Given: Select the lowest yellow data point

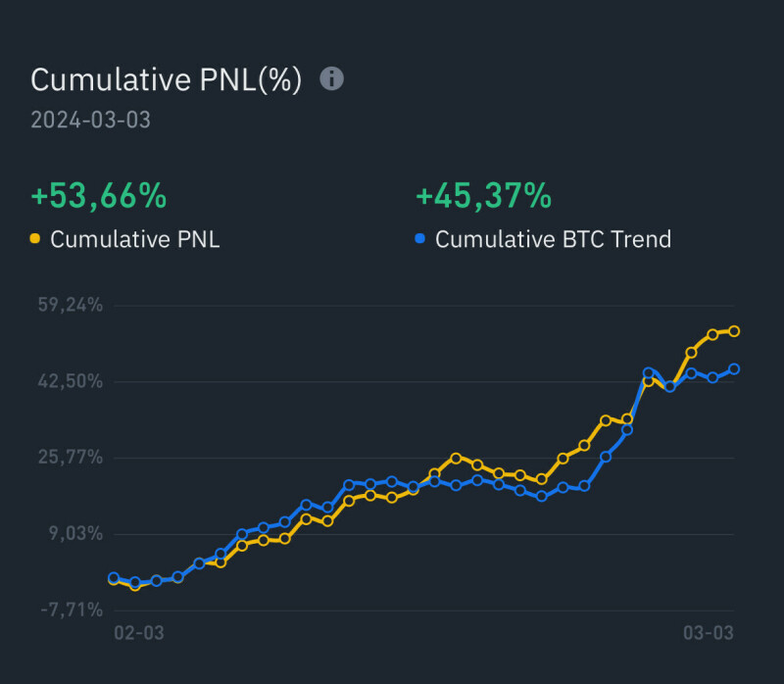Looking at the screenshot, I should point(135,586).
